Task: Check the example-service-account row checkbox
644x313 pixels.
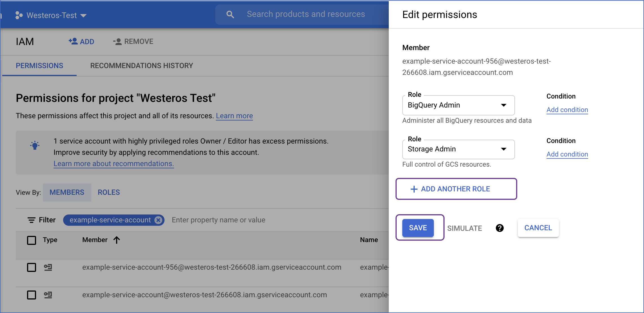Action: tap(31, 295)
